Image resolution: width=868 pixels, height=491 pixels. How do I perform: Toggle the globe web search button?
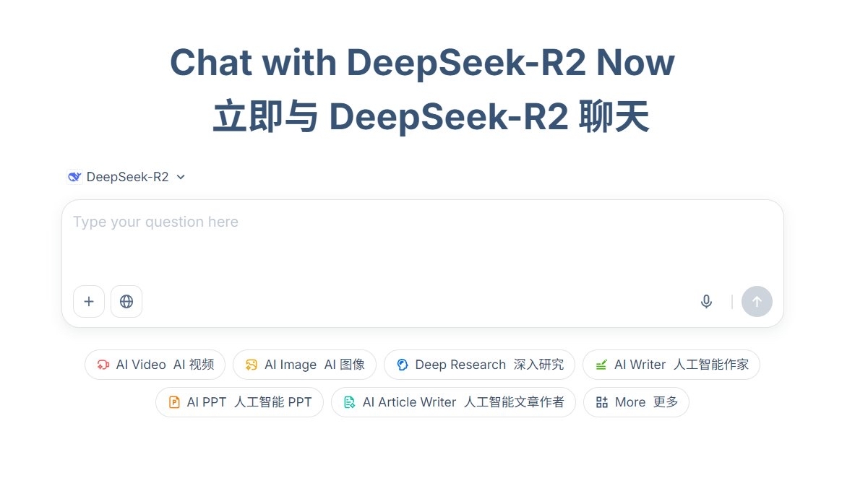pyautogui.click(x=126, y=302)
